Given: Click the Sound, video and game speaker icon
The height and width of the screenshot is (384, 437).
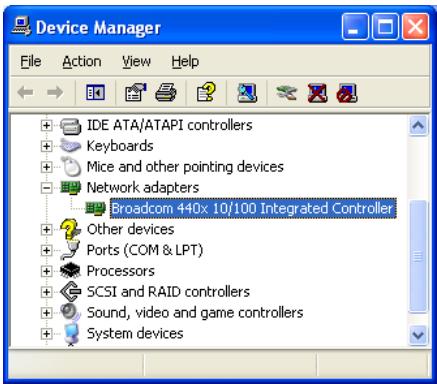Looking at the screenshot, I should click(x=70, y=312).
